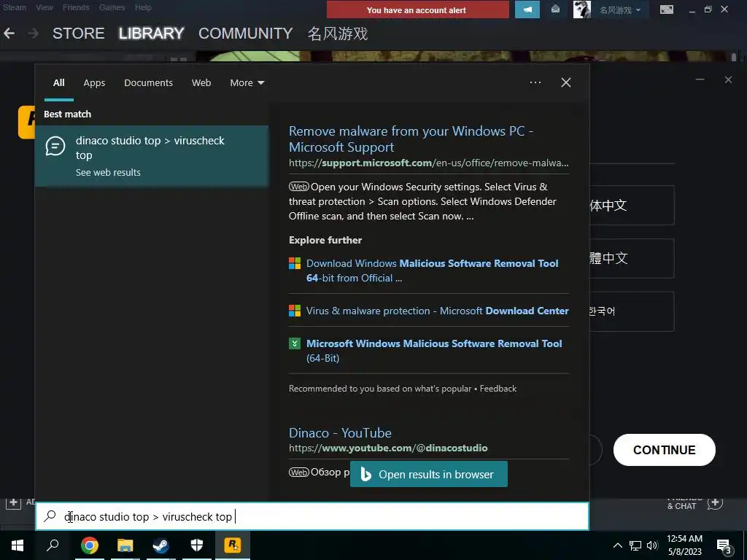Click the account alert red banner
This screenshot has height=560, width=747.
pyautogui.click(x=417, y=10)
